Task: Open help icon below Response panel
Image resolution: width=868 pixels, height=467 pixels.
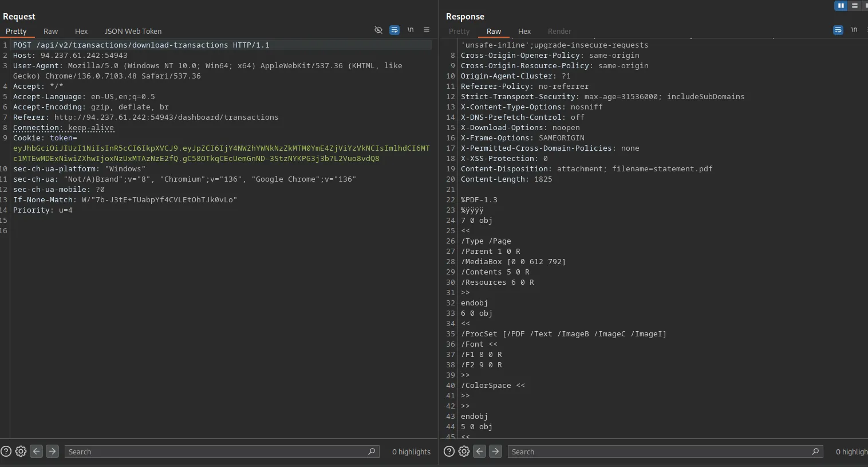Action: (449, 452)
